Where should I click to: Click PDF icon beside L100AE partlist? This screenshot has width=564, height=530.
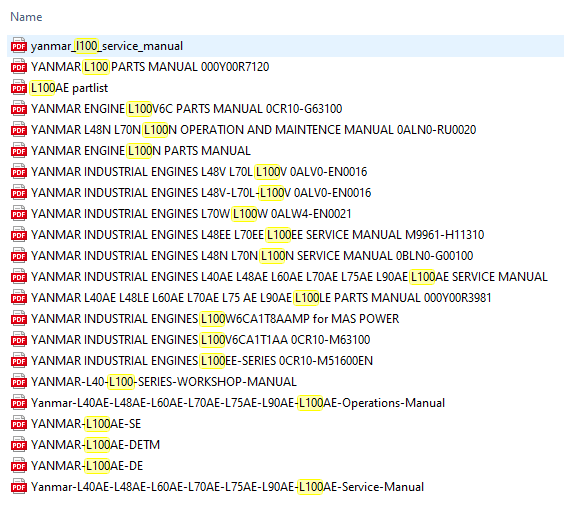[x=19, y=88]
